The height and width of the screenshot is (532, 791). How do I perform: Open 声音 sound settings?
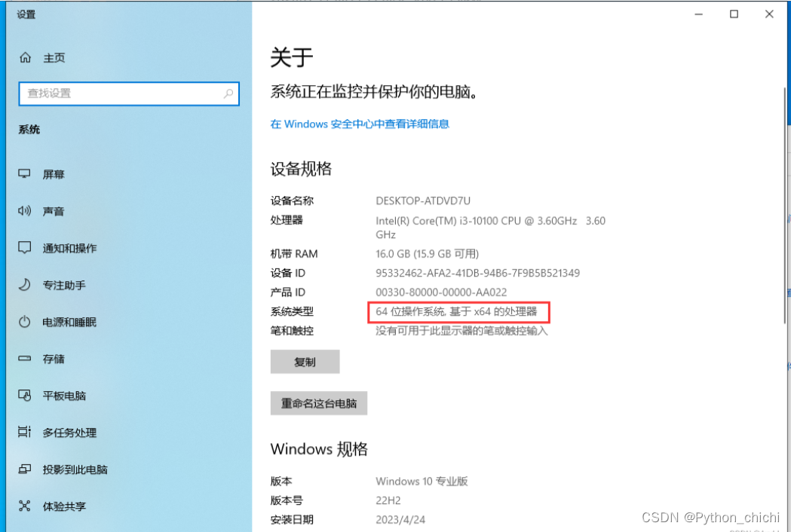click(x=53, y=211)
